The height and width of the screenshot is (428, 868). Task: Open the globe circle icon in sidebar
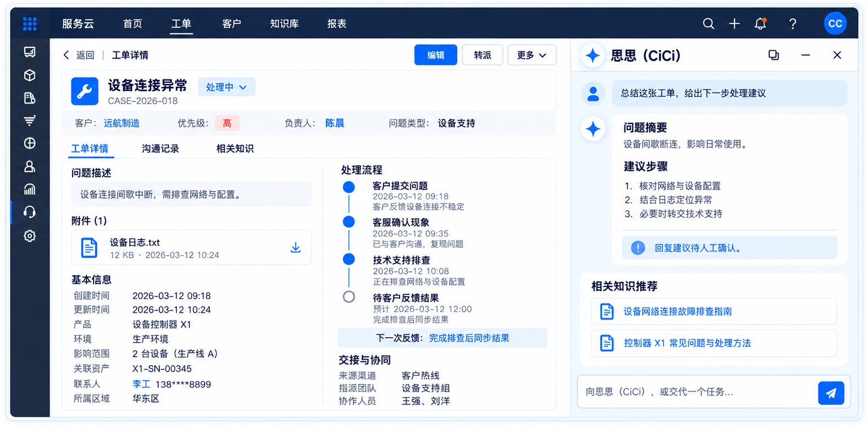pos(30,143)
